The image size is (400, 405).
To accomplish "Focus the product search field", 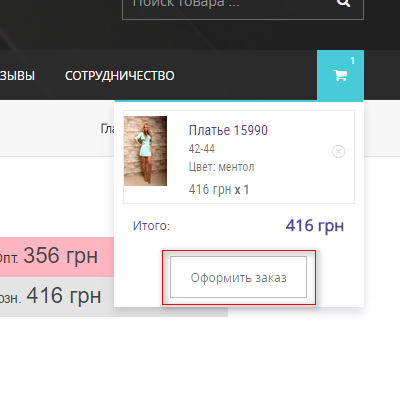I will tap(243, 7).
